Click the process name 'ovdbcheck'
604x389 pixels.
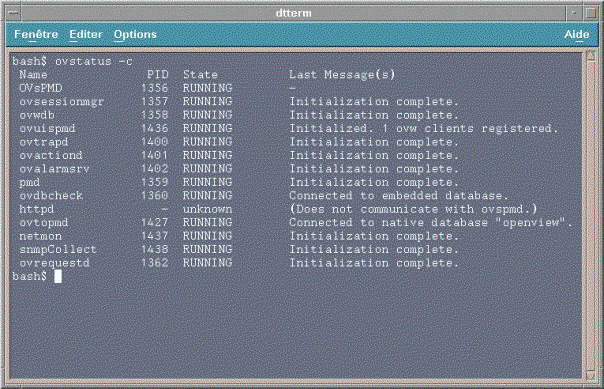pos(51,196)
